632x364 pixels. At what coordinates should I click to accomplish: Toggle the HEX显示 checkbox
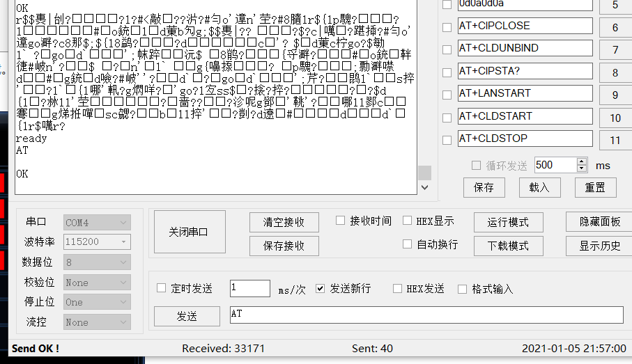tap(408, 221)
